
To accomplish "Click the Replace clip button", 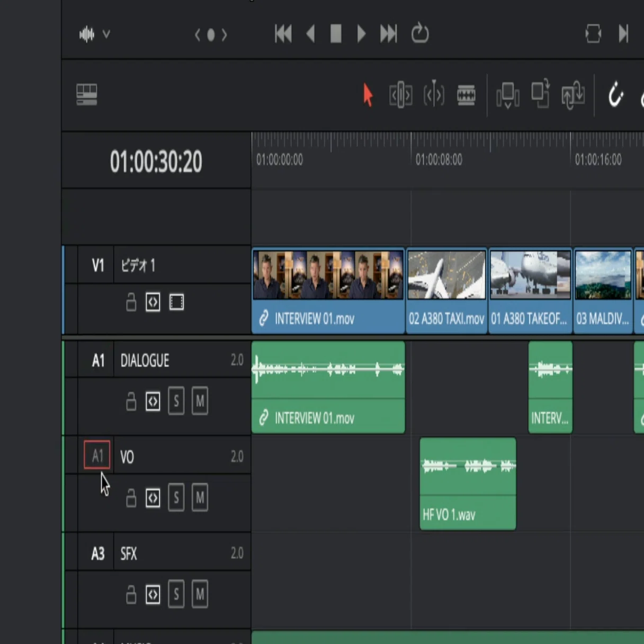I will click(x=573, y=95).
